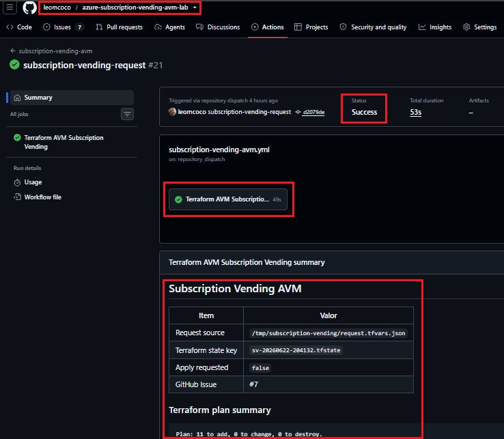The width and height of the screenshot is (504, 439).
Task: Click the request.tfvars.json path value
Action: click(328, 333)
